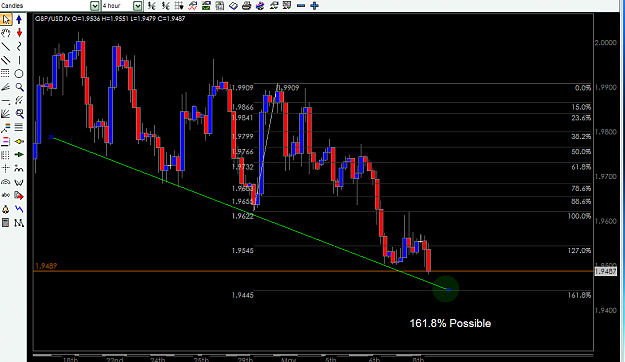Click the 2.0000 price axis label
This screenshot has width=625, height=362.
(x=605, y=43)
